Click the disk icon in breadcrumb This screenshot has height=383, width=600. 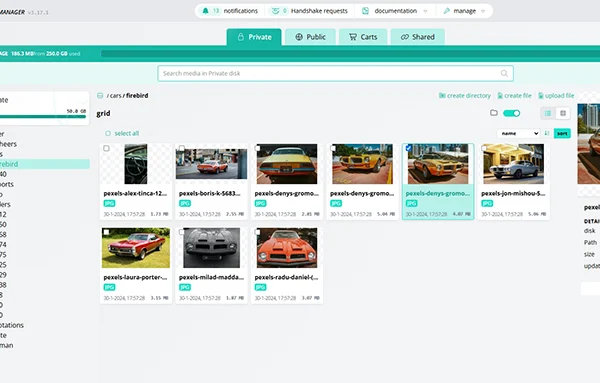[x=100, y=95]
